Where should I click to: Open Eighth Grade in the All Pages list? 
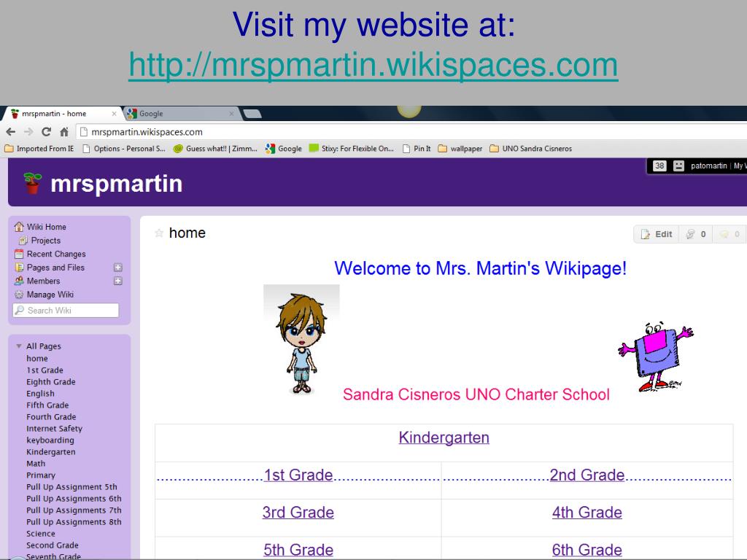[51, 382]
